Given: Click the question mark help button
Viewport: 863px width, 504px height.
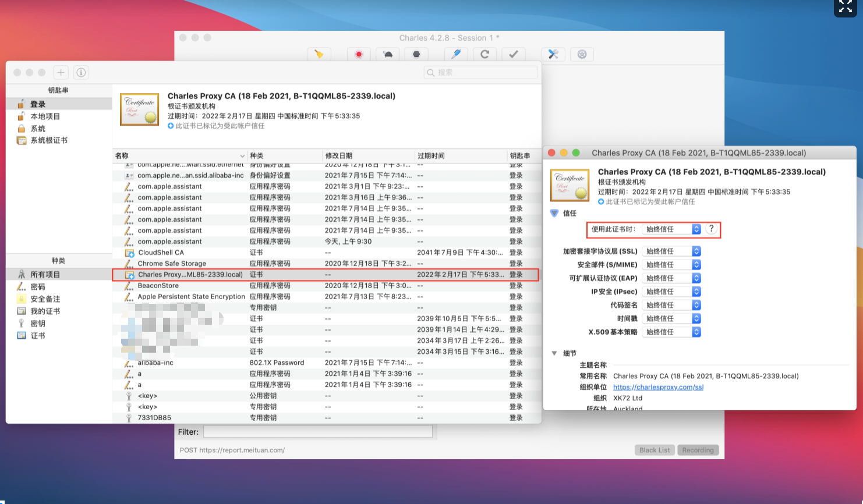Looking at the screenshot, I should point(711,229).
